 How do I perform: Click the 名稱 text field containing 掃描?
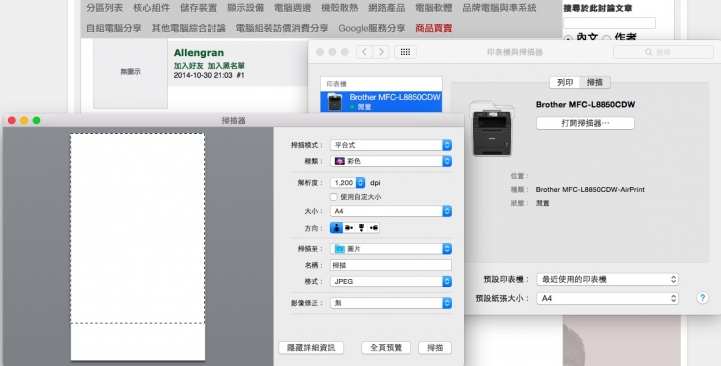pos(391,265)
